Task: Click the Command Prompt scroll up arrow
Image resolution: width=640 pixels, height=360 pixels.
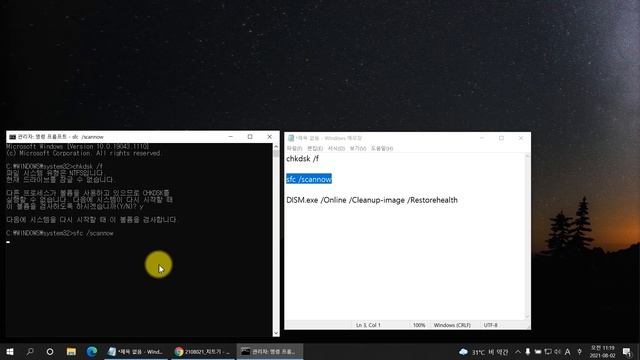Action: (x=276, y=147)
